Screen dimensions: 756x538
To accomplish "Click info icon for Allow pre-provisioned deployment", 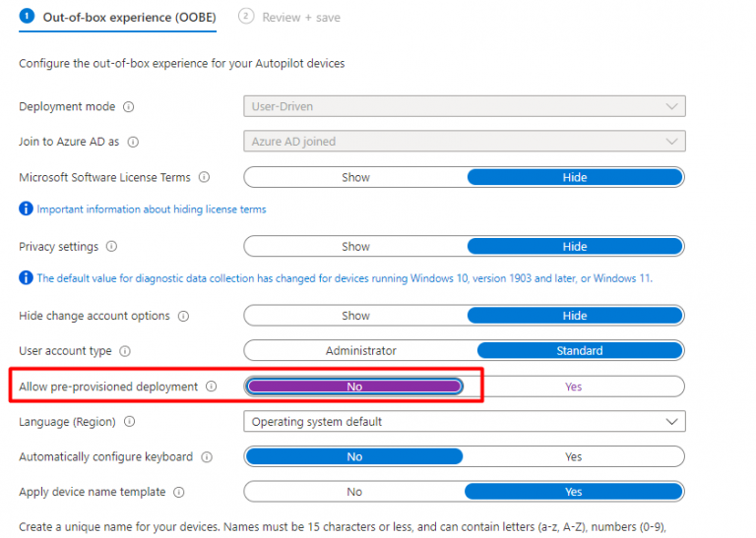I will [x=211, y=388].
